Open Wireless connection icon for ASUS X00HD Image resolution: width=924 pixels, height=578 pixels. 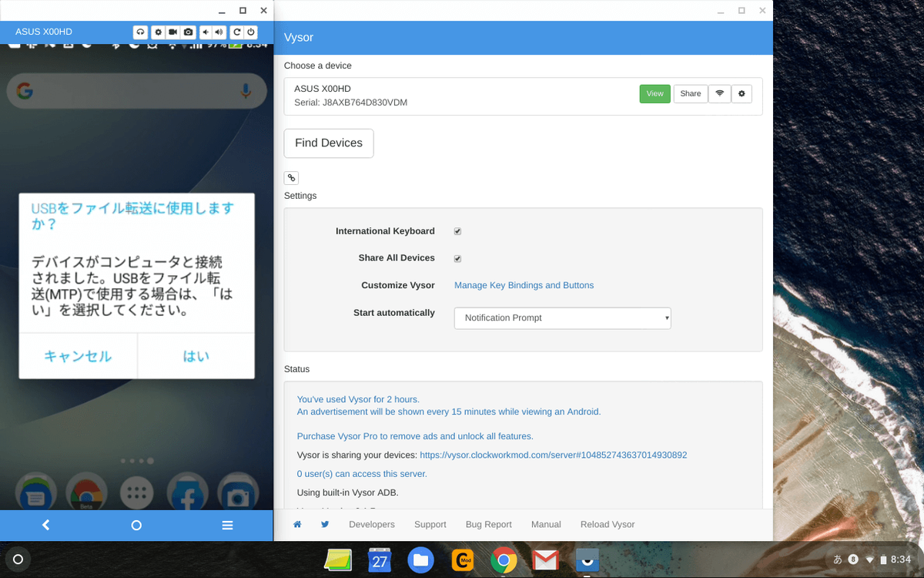pyautogui.click(x=719, y=93)
